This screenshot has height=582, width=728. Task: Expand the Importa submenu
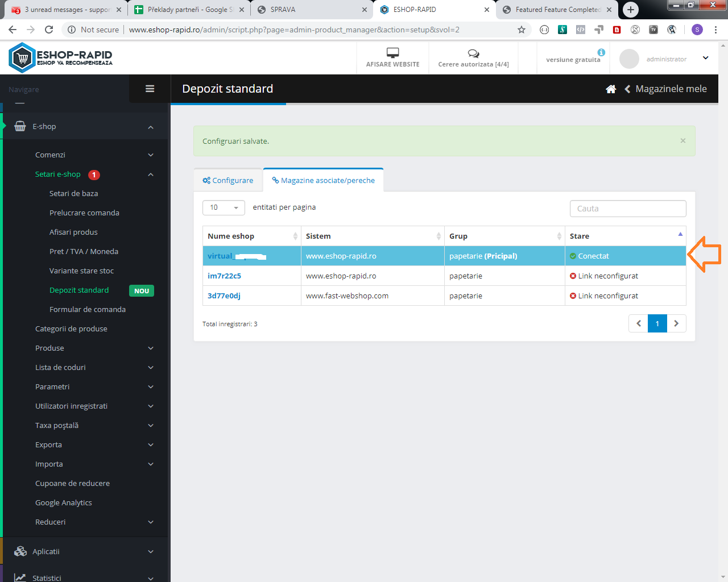pyautogui.click(x=151, y=464)
